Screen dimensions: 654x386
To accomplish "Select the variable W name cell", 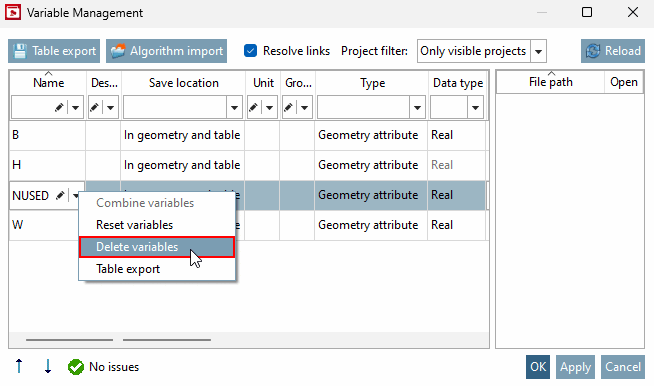I will pos(44,225).
